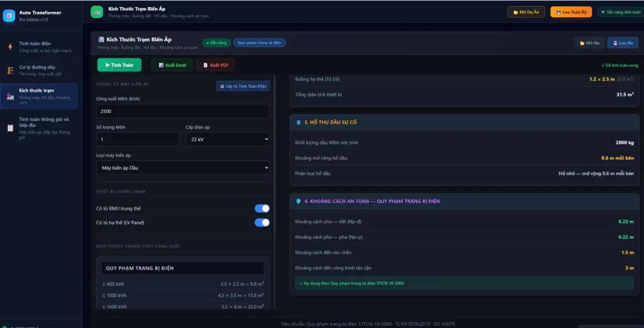
Task: Click the Mở file button
Action: 589,43
